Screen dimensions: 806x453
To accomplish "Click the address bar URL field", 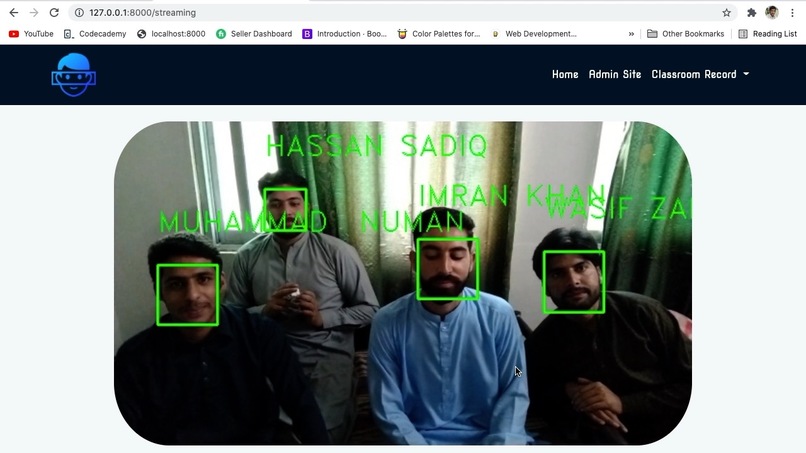I will [x=401, y=13].
